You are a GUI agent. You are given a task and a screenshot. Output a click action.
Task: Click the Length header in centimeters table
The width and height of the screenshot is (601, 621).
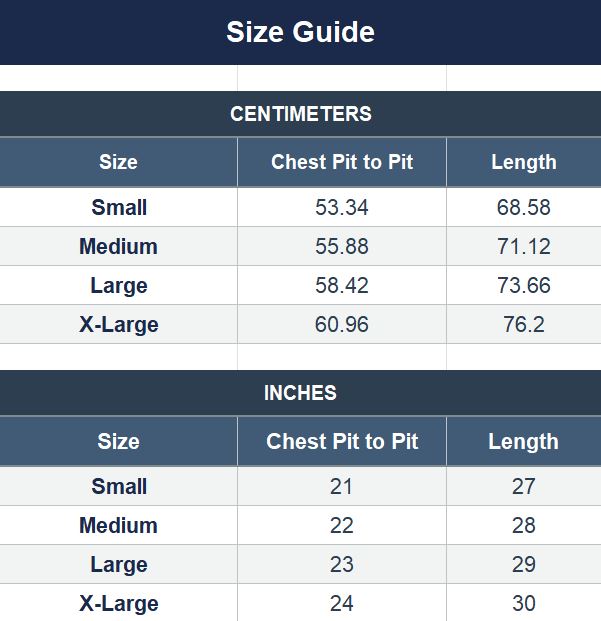[524, 162]
